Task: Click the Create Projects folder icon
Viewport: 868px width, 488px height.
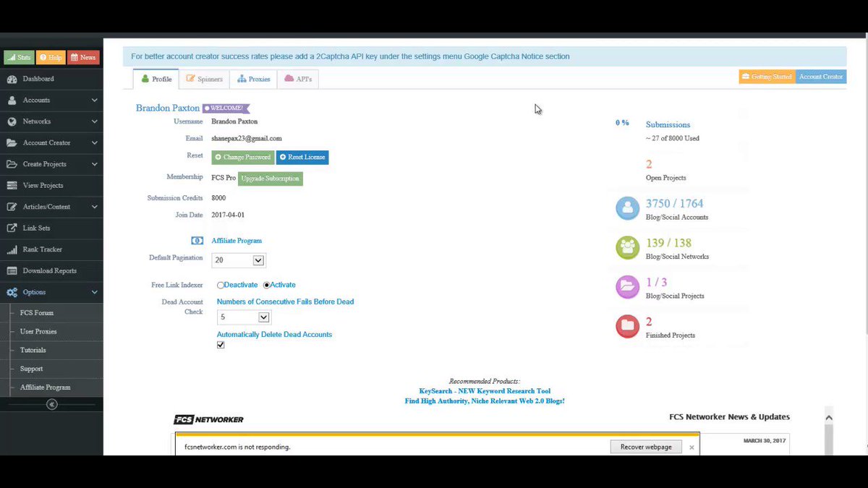Action: pos(12,164)
